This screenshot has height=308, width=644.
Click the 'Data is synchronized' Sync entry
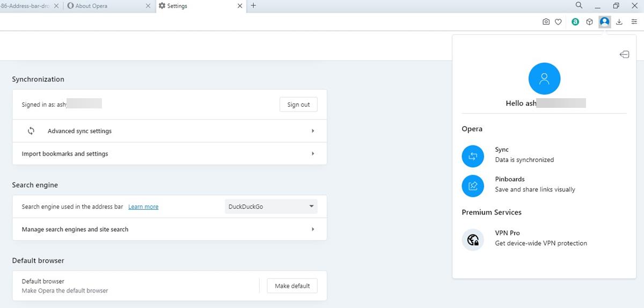524,160
